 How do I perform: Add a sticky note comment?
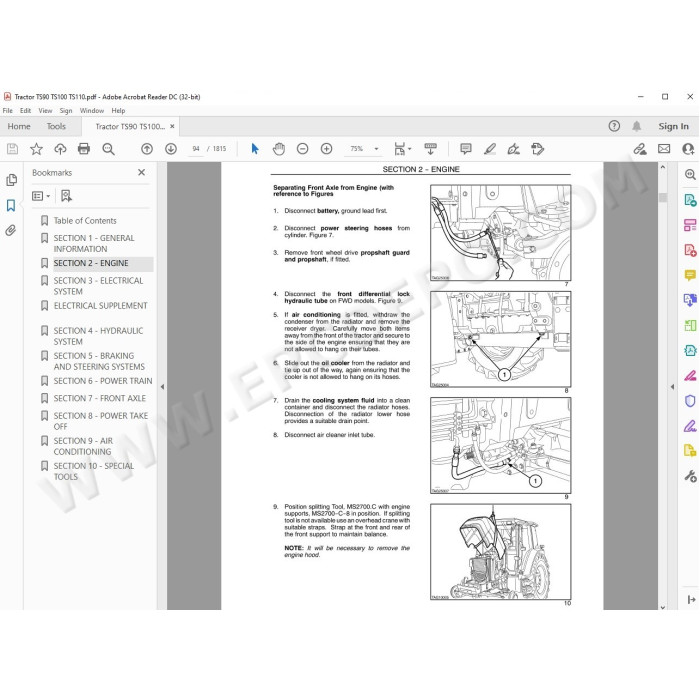pyautogui.click(x=466, y=149)
